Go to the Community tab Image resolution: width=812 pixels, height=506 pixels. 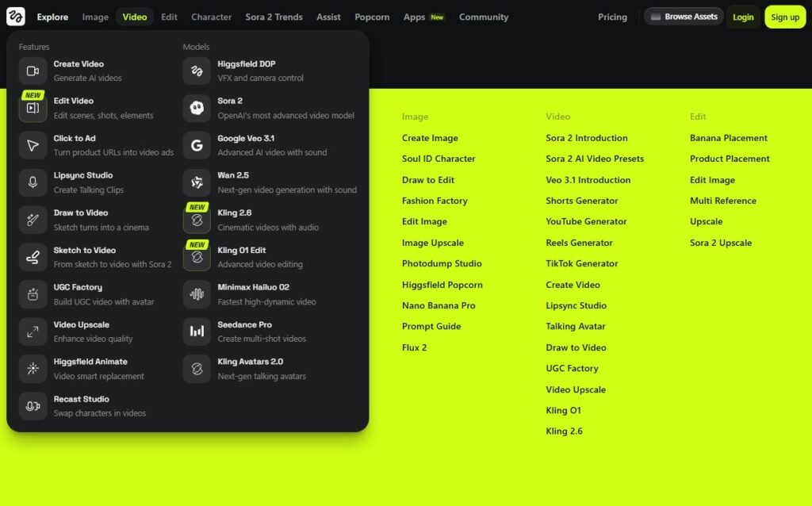point(484,17)
